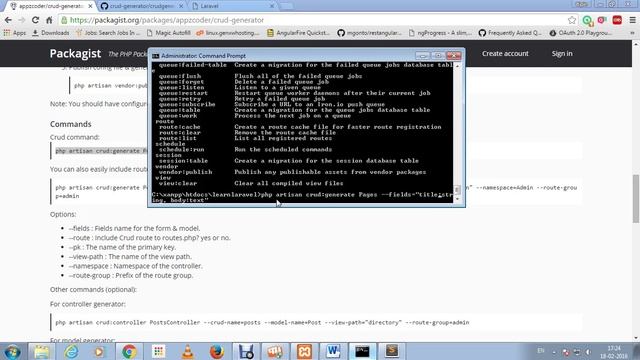Click the green extension icon in toolbar
This screenshot has width=640, height=360.
click(587, 20)
